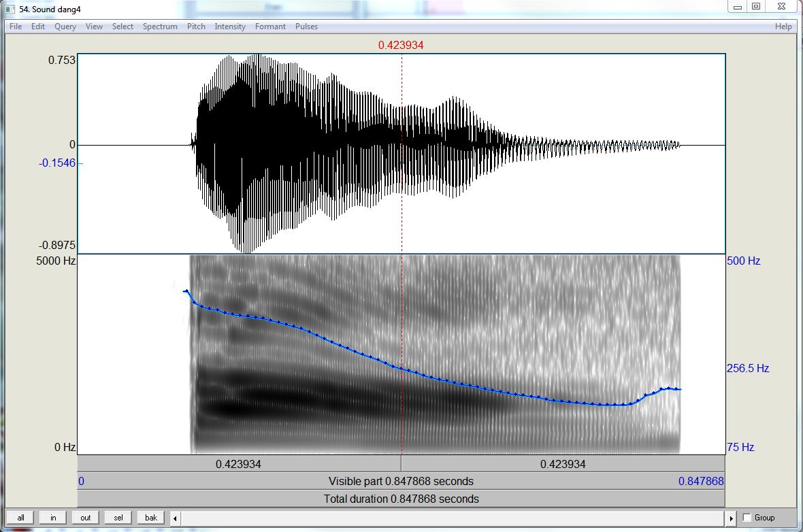Open the Help menu
Image resolution: width=803 pixels, height=532 pixels.
point(783,27)
